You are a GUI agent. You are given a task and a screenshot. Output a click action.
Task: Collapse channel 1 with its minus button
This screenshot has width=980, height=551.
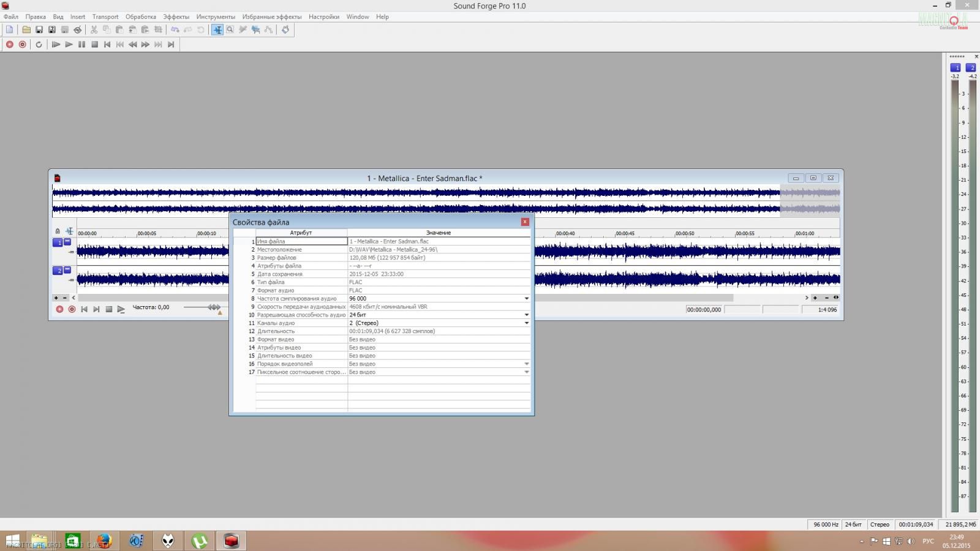[x=67, y=241]
